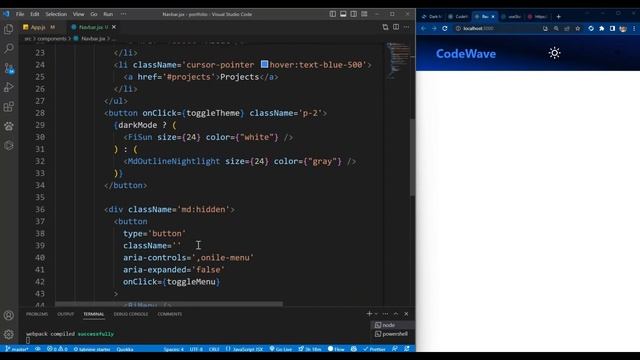Toggle the bottom panel layout icon

click(x=343, y=14)
